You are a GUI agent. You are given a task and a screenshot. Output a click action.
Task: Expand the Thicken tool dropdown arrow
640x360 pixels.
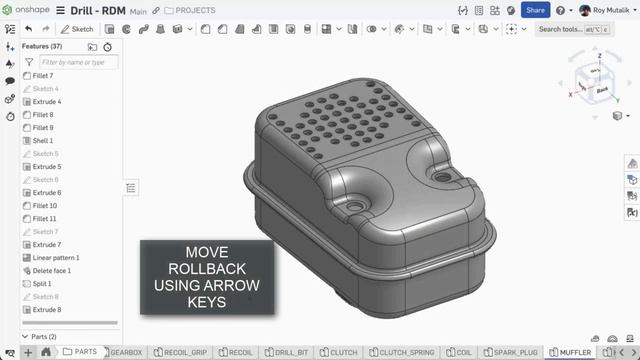click(x=190, y=29)
